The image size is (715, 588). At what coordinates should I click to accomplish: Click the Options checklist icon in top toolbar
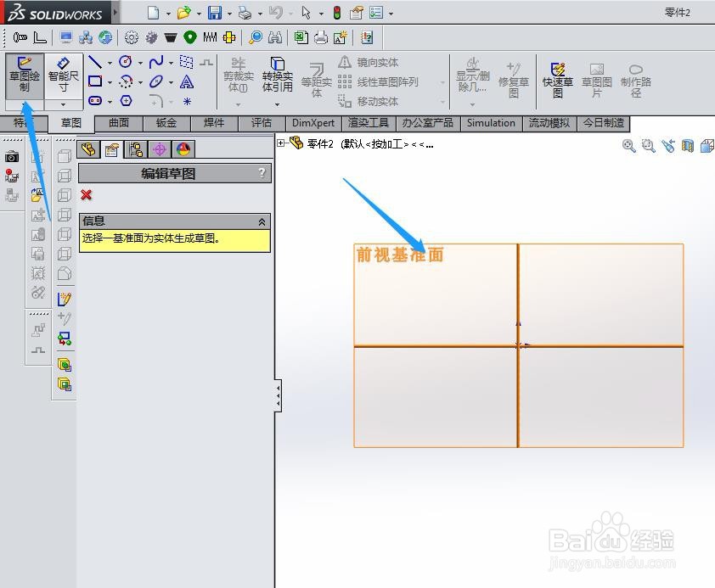pos(376,13)
